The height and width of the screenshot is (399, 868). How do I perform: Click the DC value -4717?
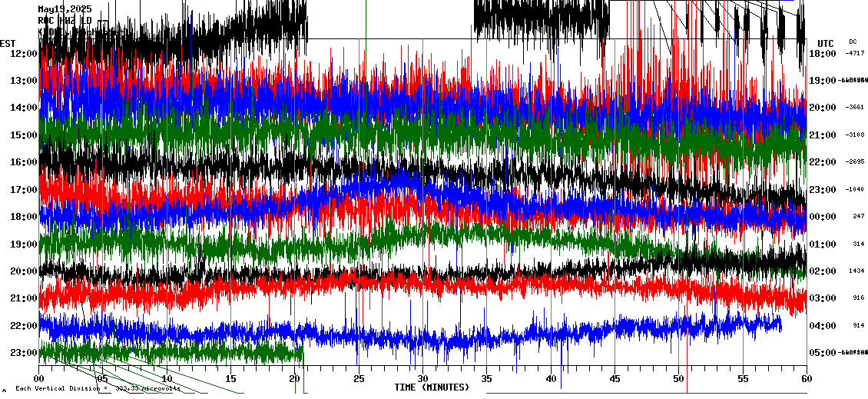point(854,53)
